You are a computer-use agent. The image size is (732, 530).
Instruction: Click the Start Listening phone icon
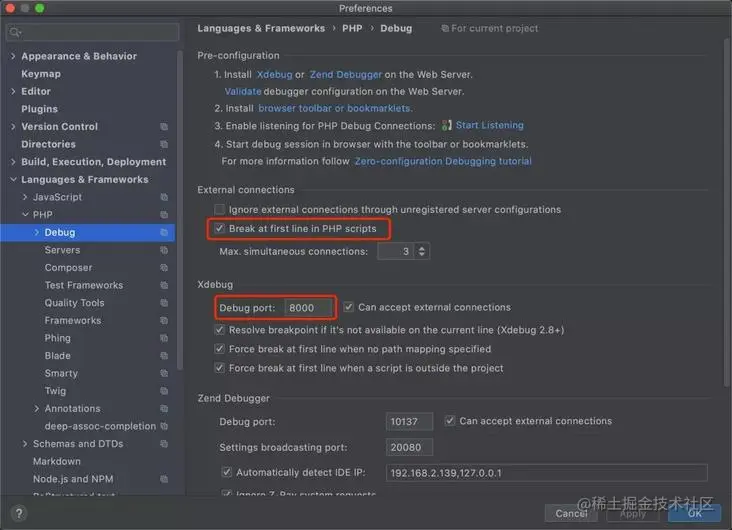[446, 125]
